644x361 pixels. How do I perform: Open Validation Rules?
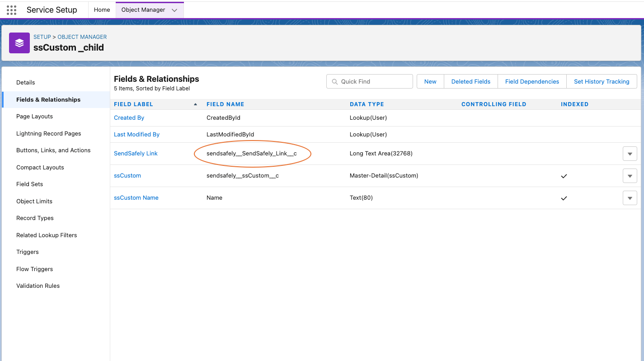(x=38, y=286)
